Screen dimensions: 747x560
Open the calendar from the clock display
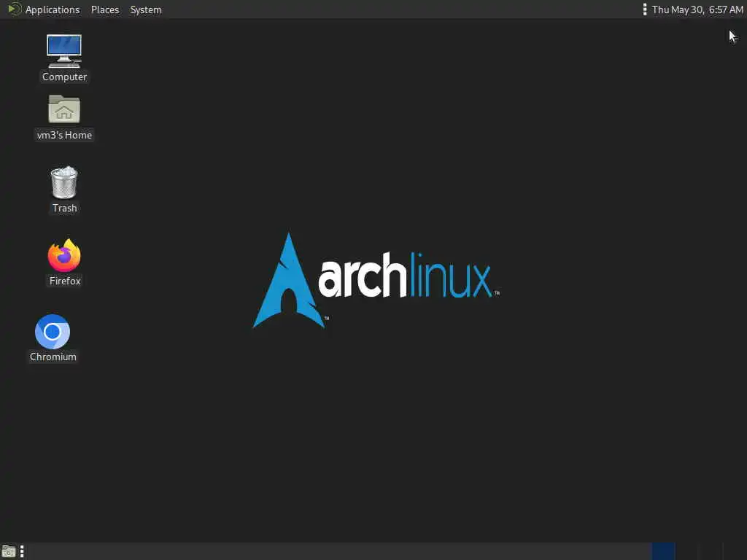[x=697, y=9]
